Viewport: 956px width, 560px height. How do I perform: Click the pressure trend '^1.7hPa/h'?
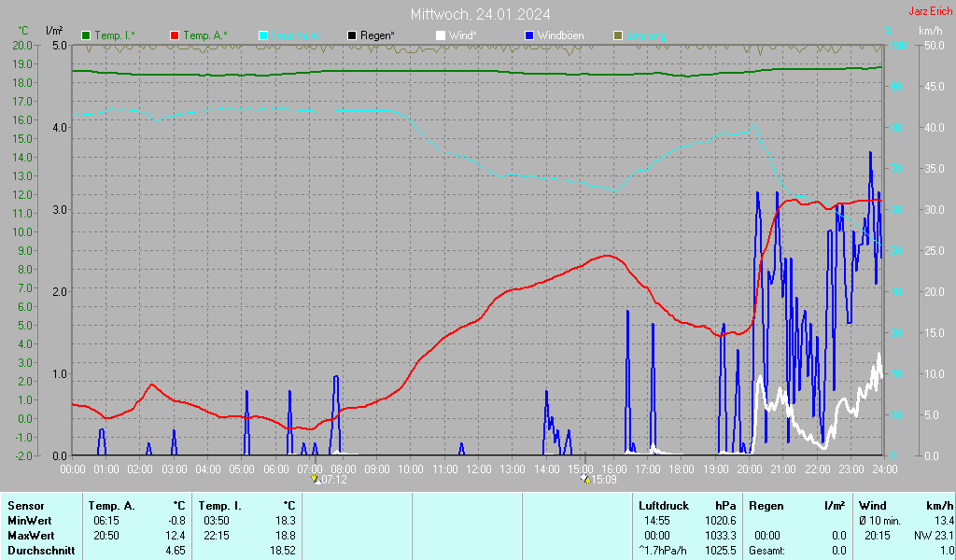[x=663, y=551]
